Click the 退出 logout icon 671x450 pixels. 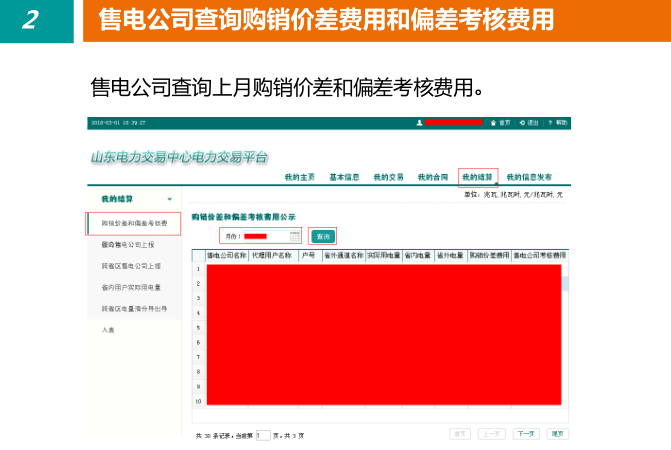pos(522,122)
